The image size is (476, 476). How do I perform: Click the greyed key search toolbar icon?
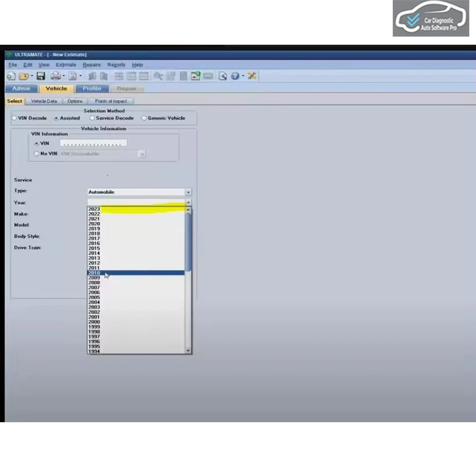[158, 76]
